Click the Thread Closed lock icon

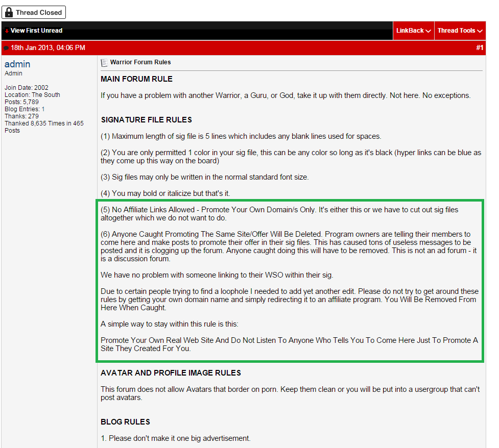click(x=9, y=12)
